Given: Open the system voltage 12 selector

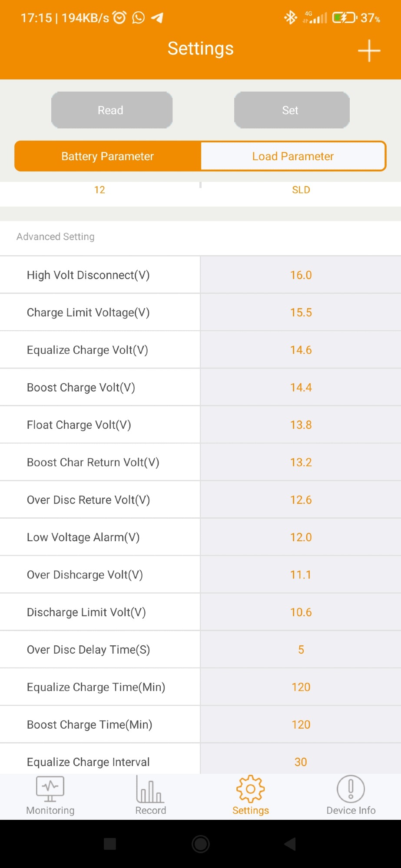Looking at the screenshot, I should point(99,190).
